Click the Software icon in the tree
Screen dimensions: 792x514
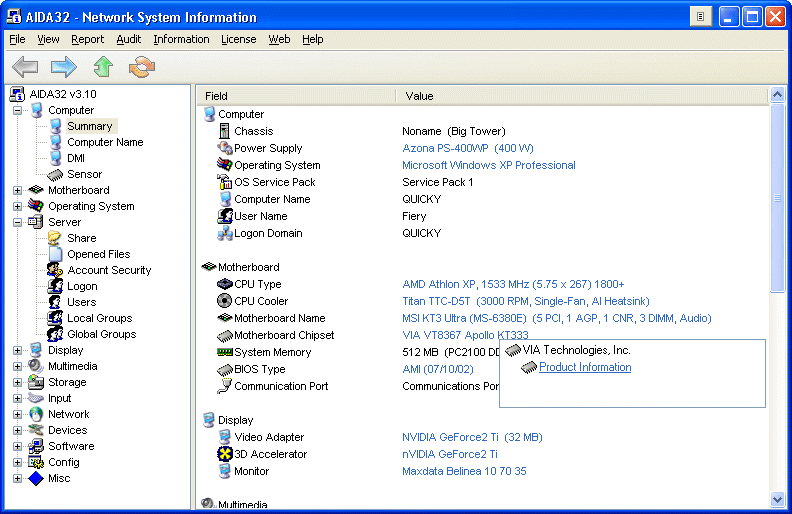coord(36,446)
